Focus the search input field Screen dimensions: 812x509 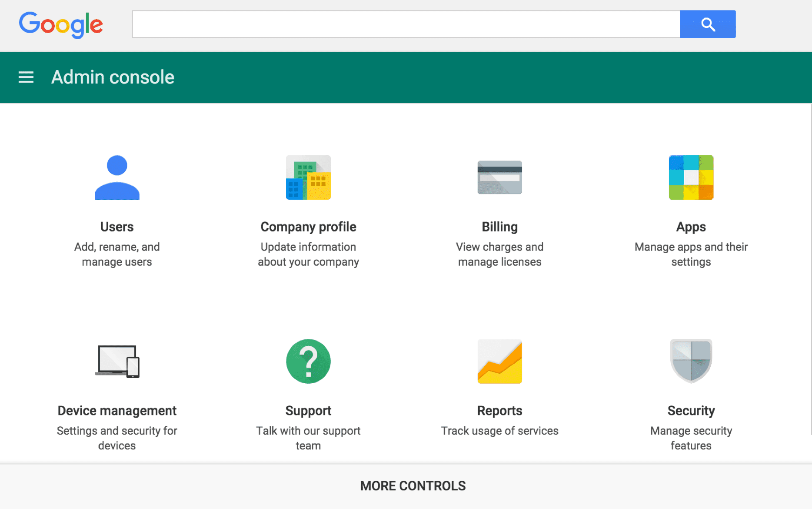406,24
